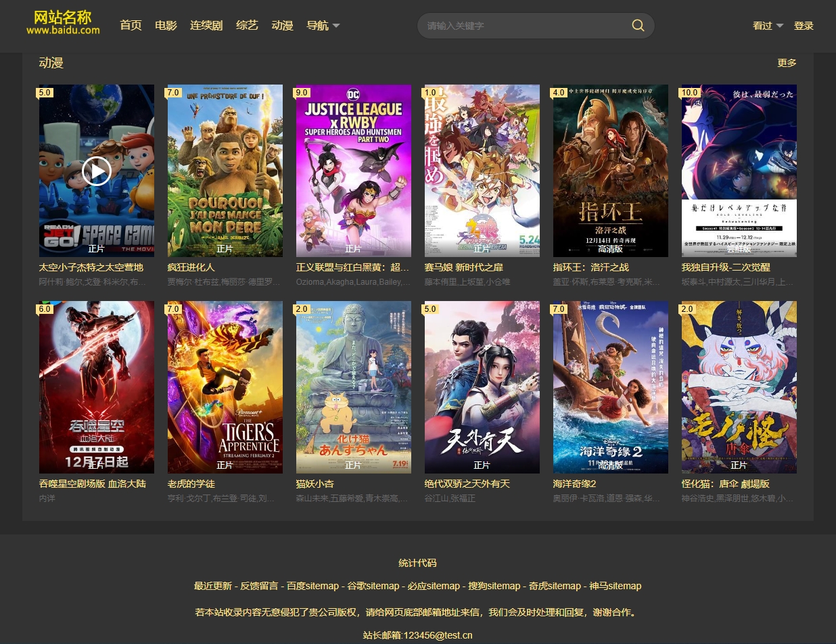Open 天外有天 poster
This screenshot has width=836, height=644.
482,387
